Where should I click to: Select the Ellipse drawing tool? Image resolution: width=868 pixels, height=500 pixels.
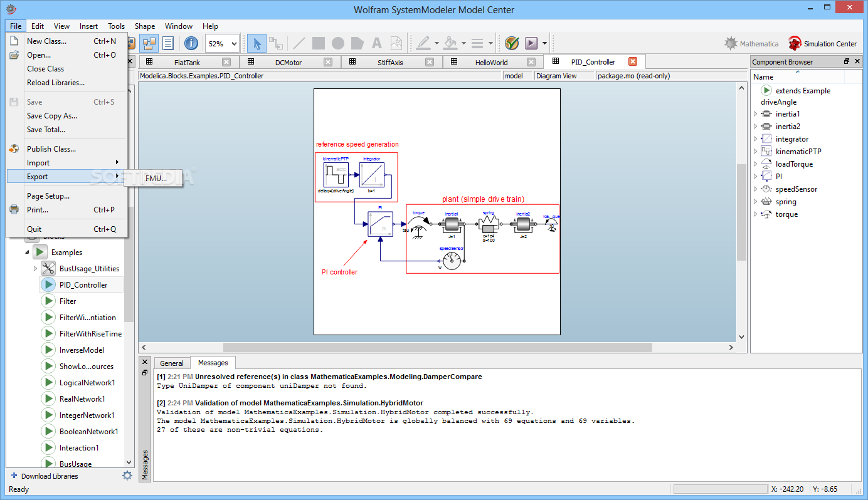coord(338,43)
